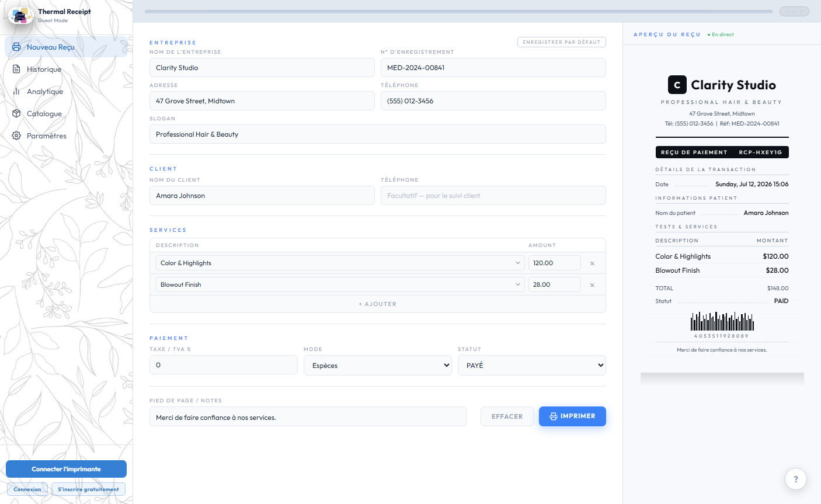The width and height of the screenshot is (821, 504).
Task: Switch to the Catalogue page
Action: [66, 113]
